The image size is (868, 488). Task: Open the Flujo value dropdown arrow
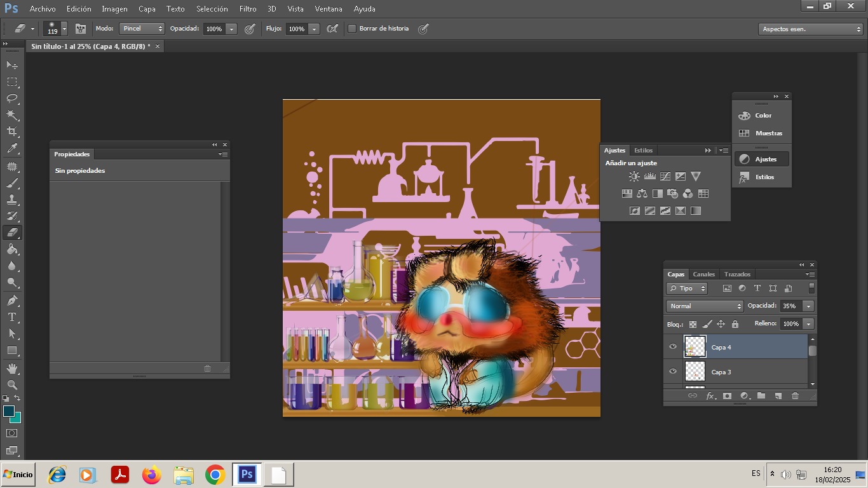click(314, 29)
